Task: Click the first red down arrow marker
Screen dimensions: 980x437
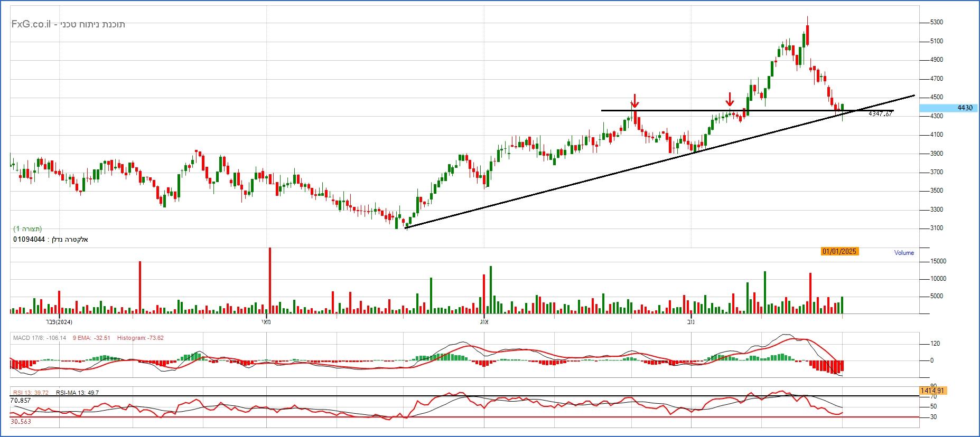Action: pos(634,100)
